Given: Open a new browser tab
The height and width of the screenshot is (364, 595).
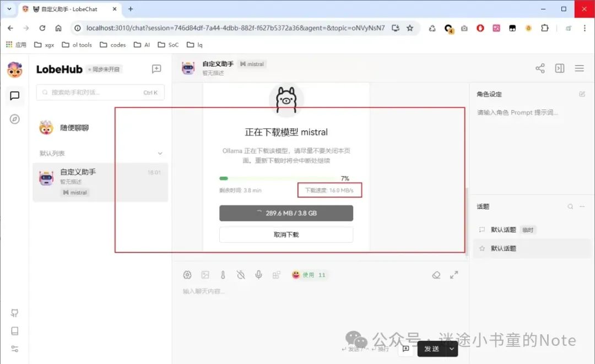Looking at the screenshot, I should [x=131, y=9].
